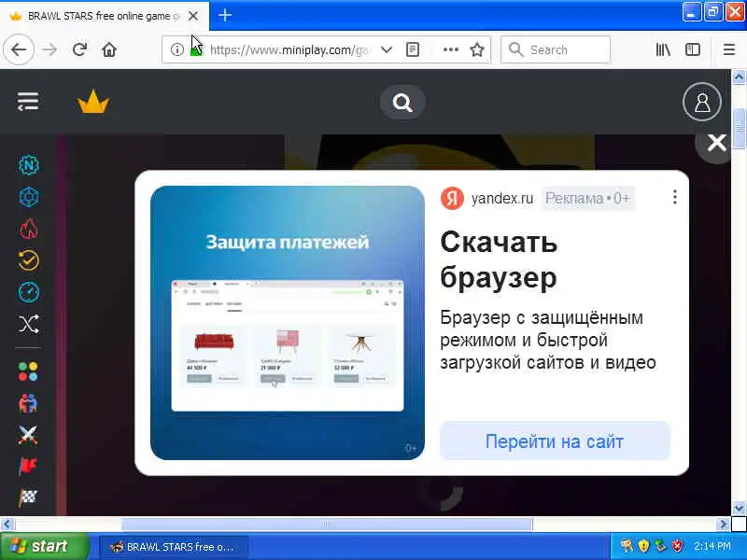Image resolution: width=747 pixels, height=560 pixels.
Task: Open page actions three-dot menu
Action: (x=451, y=49)
